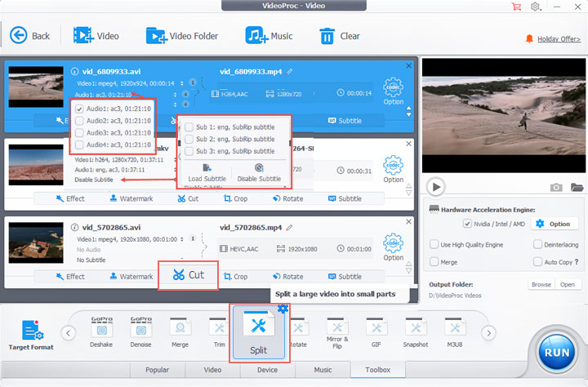The height and width of the screenshot is (387, 588).
Task: Select the Snapshot toolbox tool
Action: tap(416, 332)
